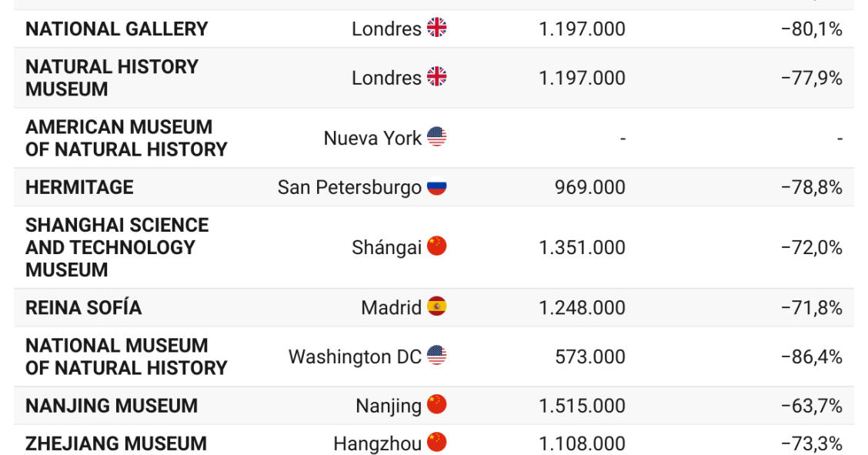Click the China flag next to Hangzhou
Screen dimensions: 868x455
(436, 443)
